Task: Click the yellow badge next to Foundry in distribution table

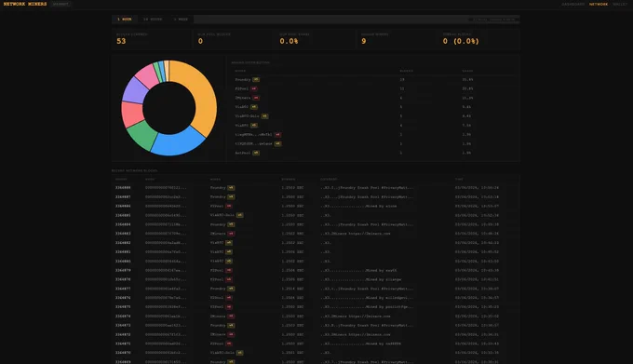Action: pyautogui.click(x=256, y=79)
